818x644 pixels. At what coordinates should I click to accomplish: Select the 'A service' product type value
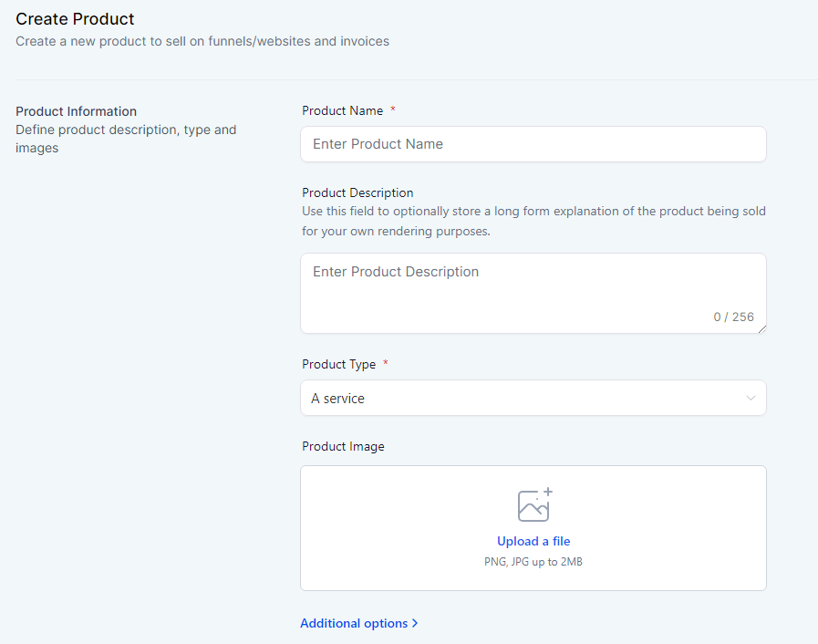click(337, 399)
